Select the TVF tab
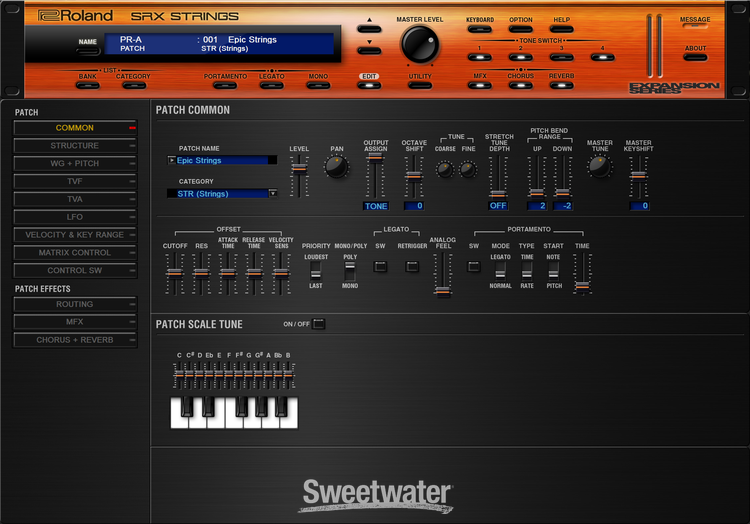Screen dimensions: 750x524 (x=75, y=181)
